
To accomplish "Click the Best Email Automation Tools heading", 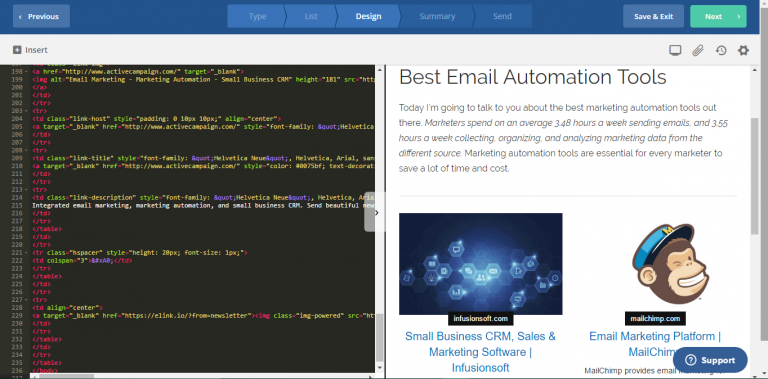I will tap(533, 77).
